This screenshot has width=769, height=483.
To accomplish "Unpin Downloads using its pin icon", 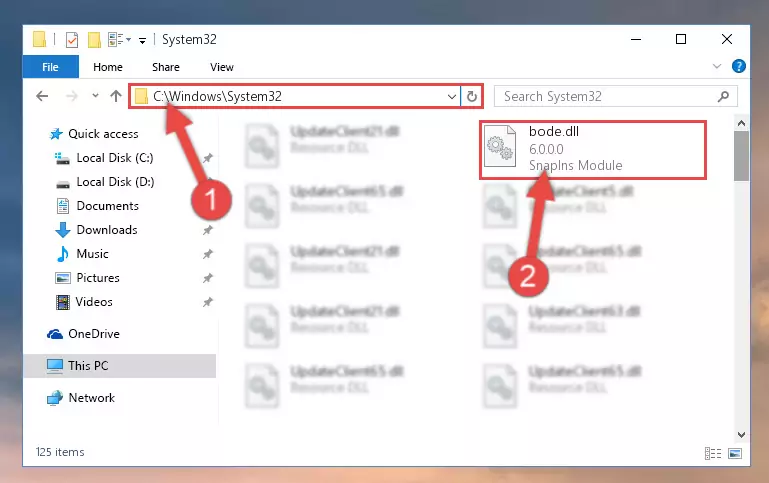I will 208,230.
